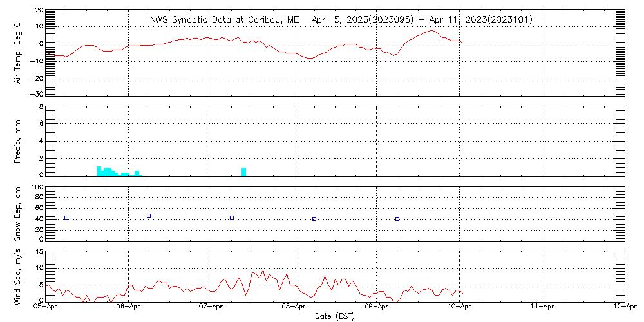Click the 'Date (EST)' x-axis title
Image resolution: width=644 pixels, height=322 pixels.
335,316
